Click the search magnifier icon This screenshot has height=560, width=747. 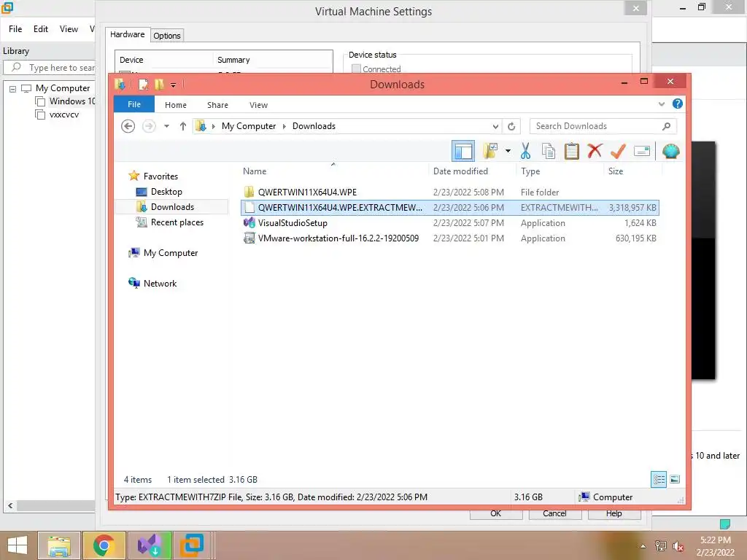point(667,126)
